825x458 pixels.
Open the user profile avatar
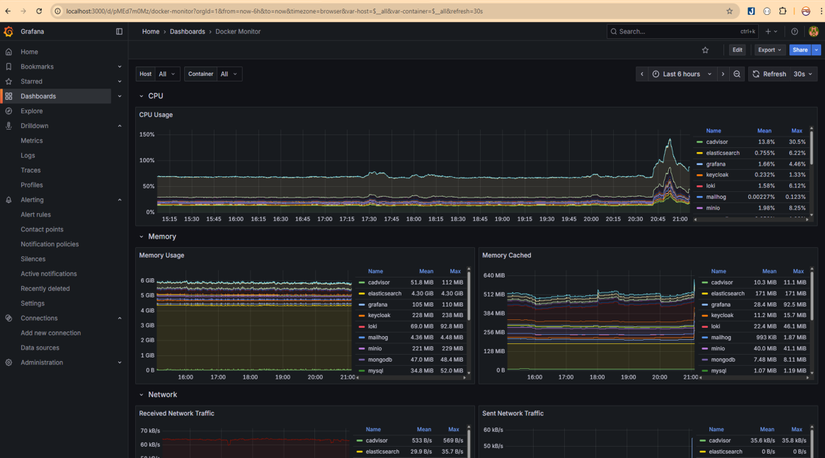coord(814,31)
